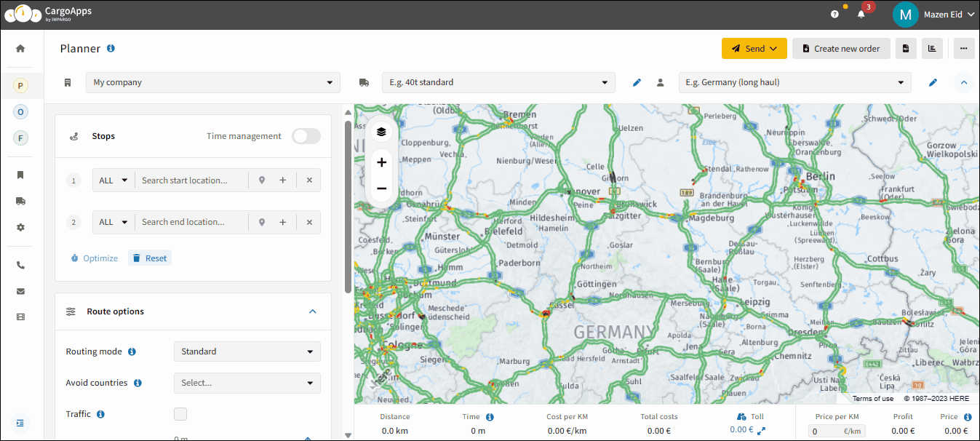
Task: Open stop 1 ALL type dropdown
Action: 113,180
